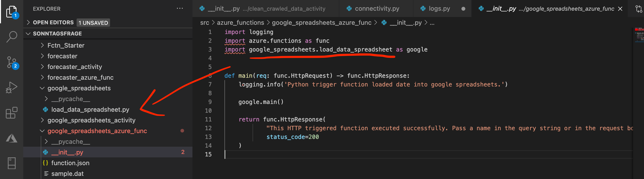644x179 pixels.
Task: Open Explorer more actions ellipsis menu
Action: pyautogui.click(x=180, y=9)
